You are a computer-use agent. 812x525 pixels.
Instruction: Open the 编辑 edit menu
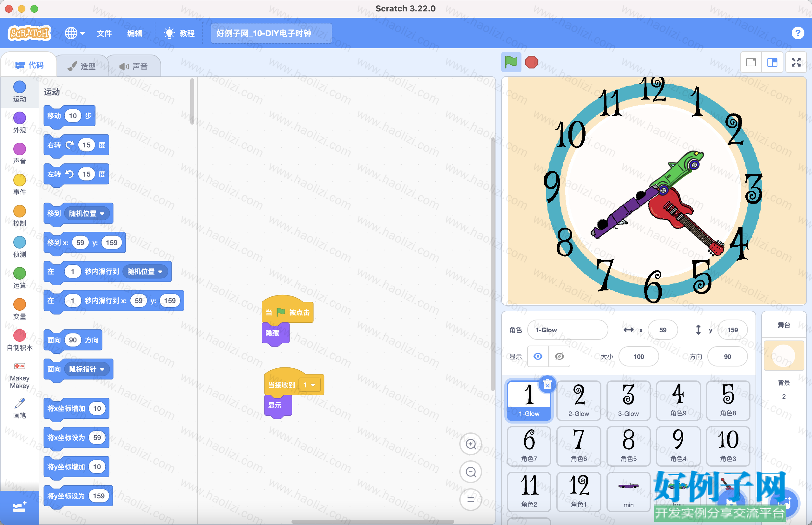click(x=135, y=33)
